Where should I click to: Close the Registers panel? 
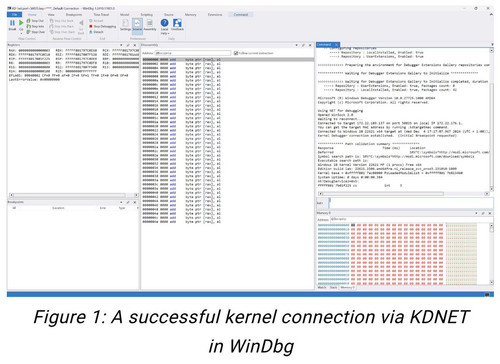click(x=135, y=45)
